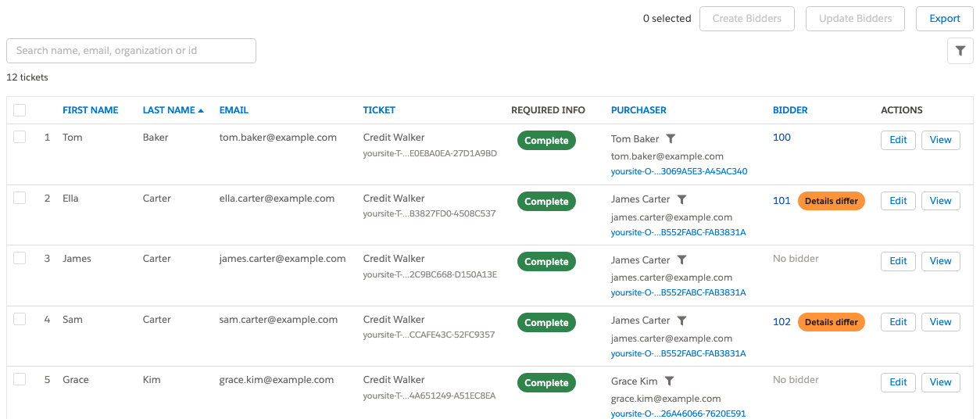The height and width of the screenshot is (419, 980).
Task: Toggle the select-all checkbox in table header
Action: click(x=20, y=110)
